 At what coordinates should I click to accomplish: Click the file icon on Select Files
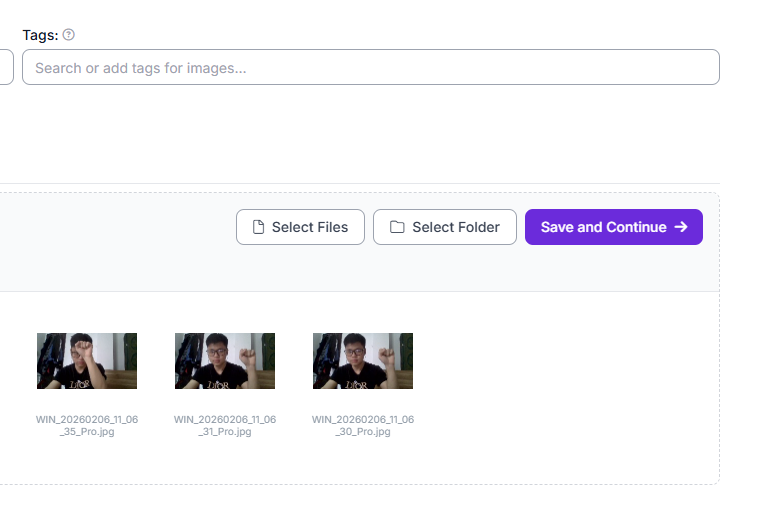pyautogui.click(x=258, y=227)
